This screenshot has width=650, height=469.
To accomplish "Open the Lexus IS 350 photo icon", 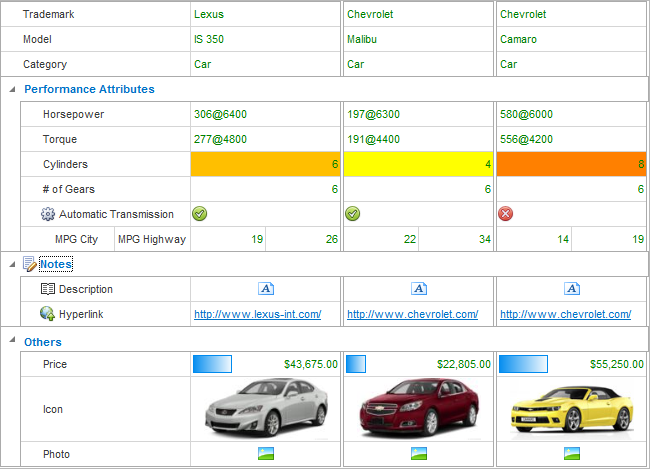I will [266, 454].
